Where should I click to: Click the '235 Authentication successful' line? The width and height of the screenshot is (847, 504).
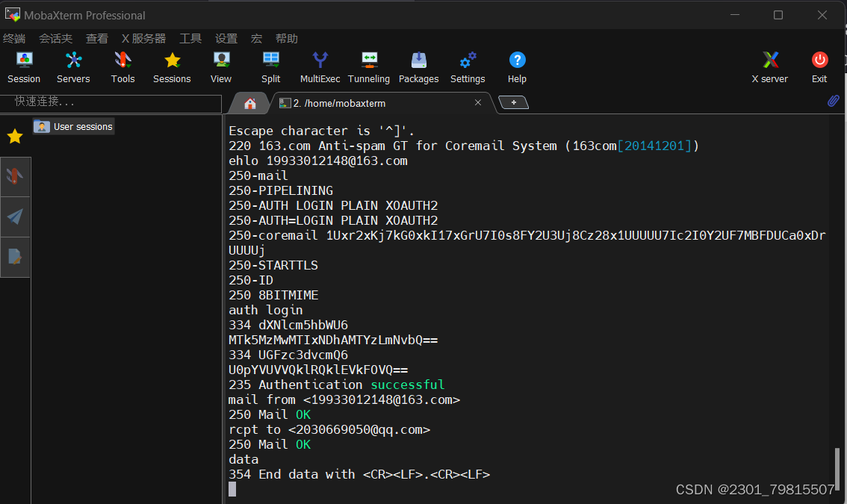click(x=337, y=385)
